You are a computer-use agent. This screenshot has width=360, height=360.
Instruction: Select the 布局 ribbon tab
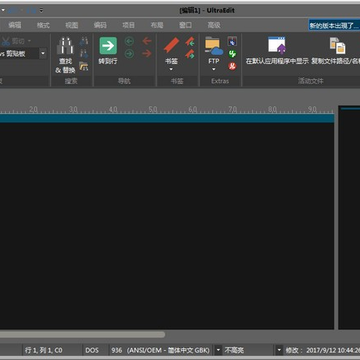tap(157, 25)
